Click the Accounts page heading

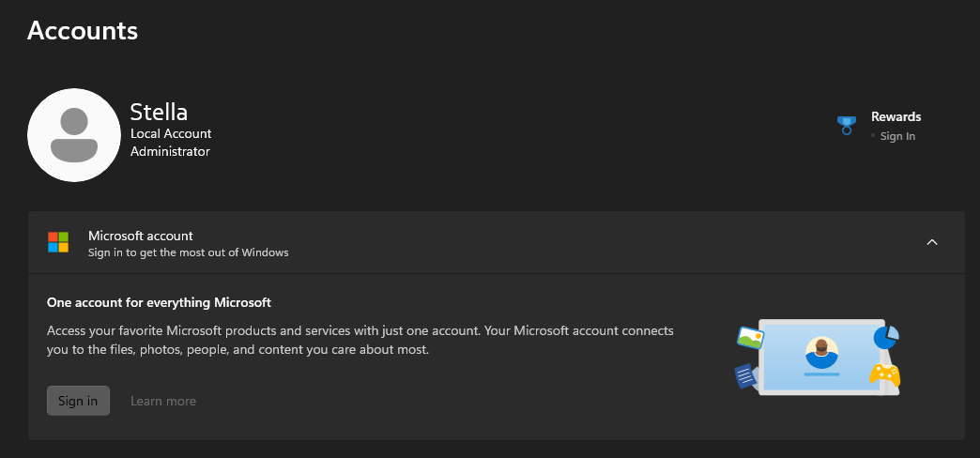coord(83,31)
